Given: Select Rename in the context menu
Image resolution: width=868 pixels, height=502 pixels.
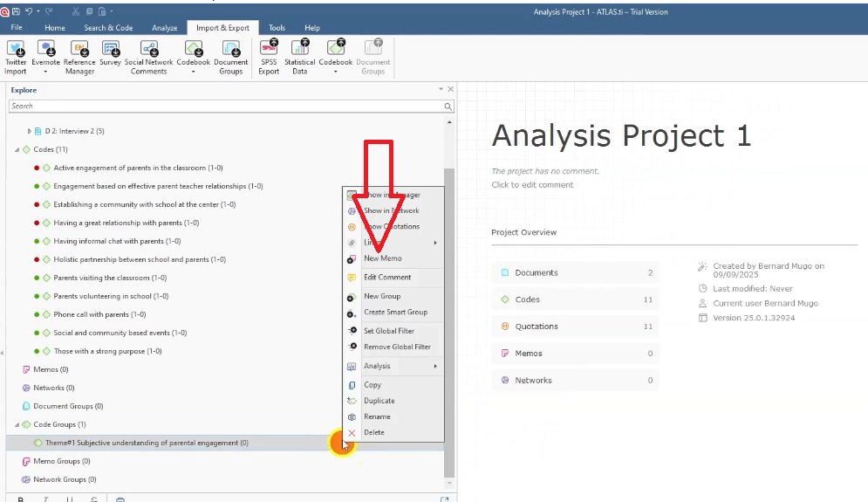Looking at the screenshot, I should coord(377,416).
